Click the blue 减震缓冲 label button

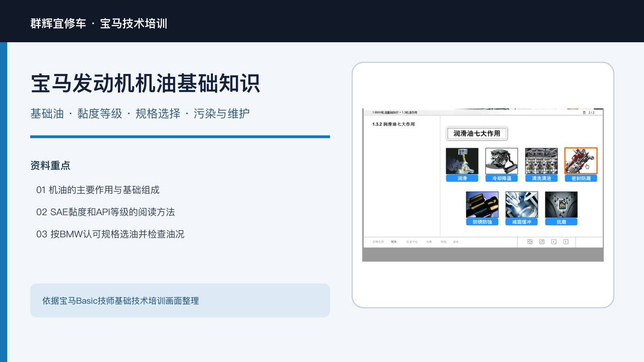(x=522, y=222)
